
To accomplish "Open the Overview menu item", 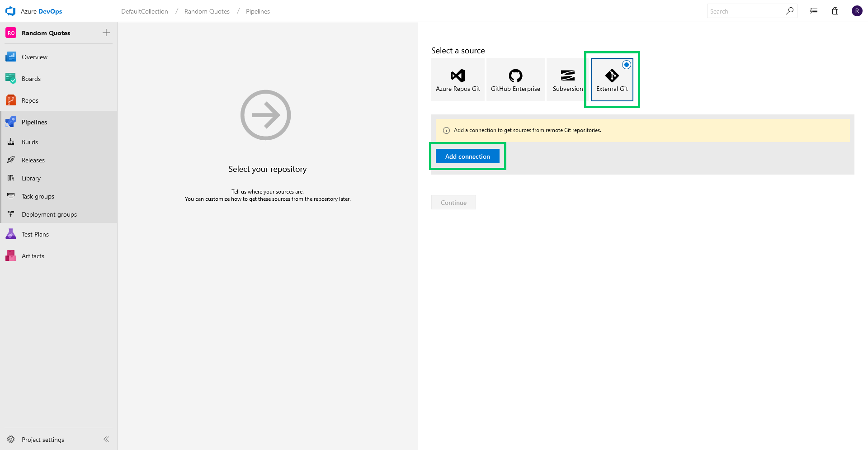I will click(59, 57).
